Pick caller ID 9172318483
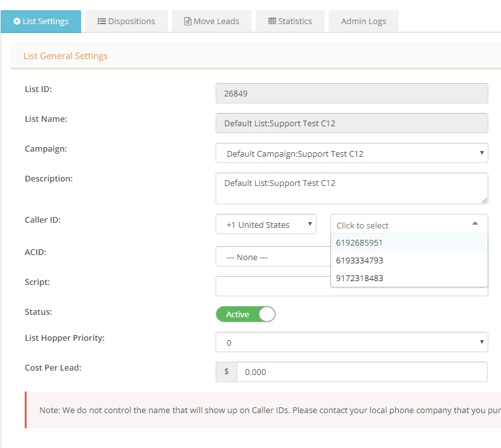The height and width of the screenshot is (448, 501). pos(409,278)
